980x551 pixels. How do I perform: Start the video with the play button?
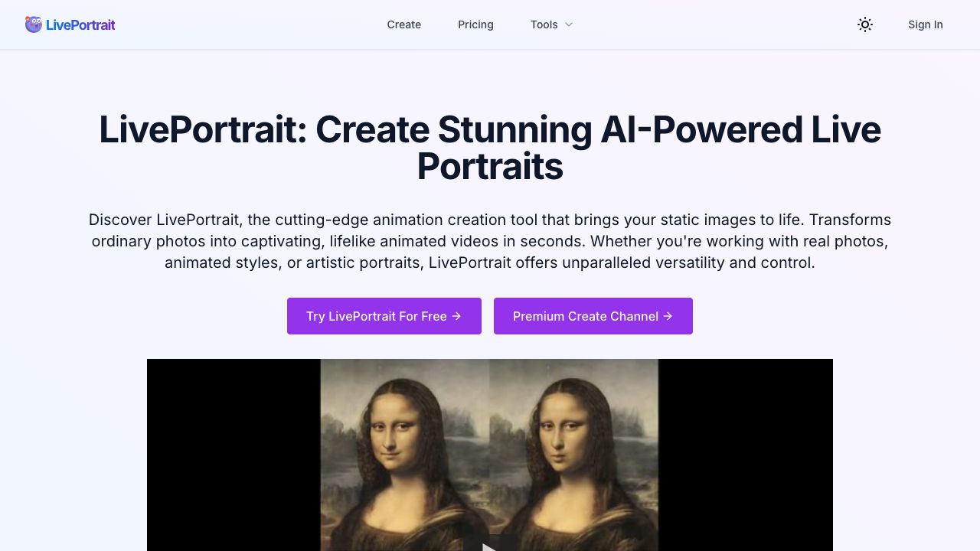click(x=489, y=545)
